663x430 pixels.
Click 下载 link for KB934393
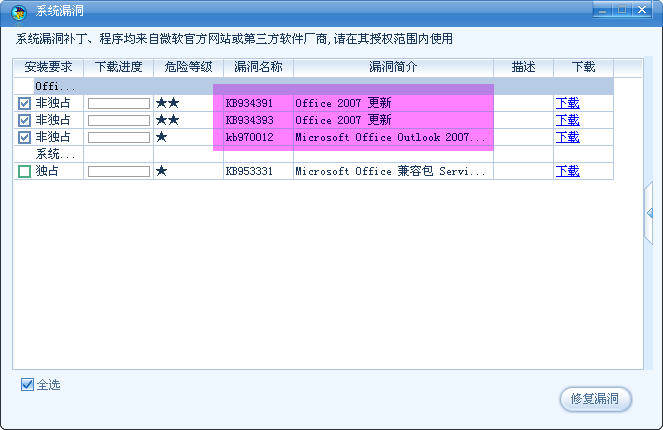coord(567,120)
